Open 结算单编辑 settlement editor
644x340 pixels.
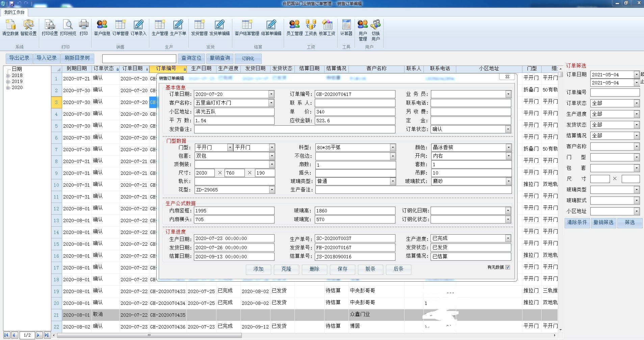point(271,28)
